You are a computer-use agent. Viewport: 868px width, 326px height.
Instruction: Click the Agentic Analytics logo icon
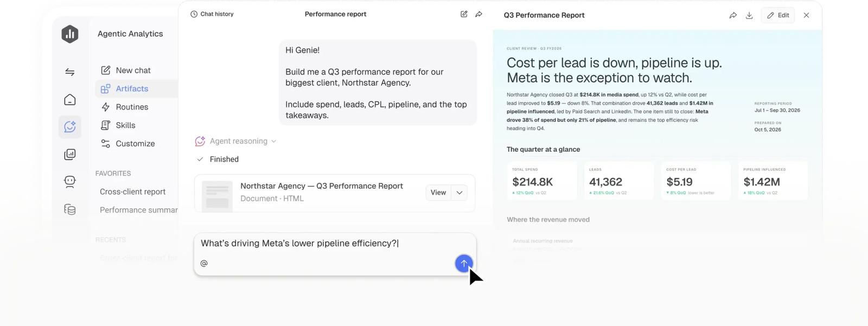pos(69,34)
